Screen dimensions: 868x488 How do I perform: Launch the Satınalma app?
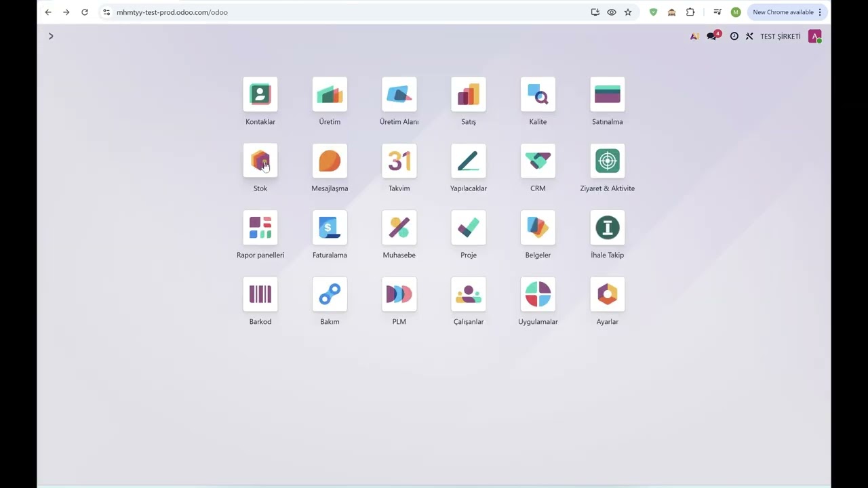click(x=608, y=94)
